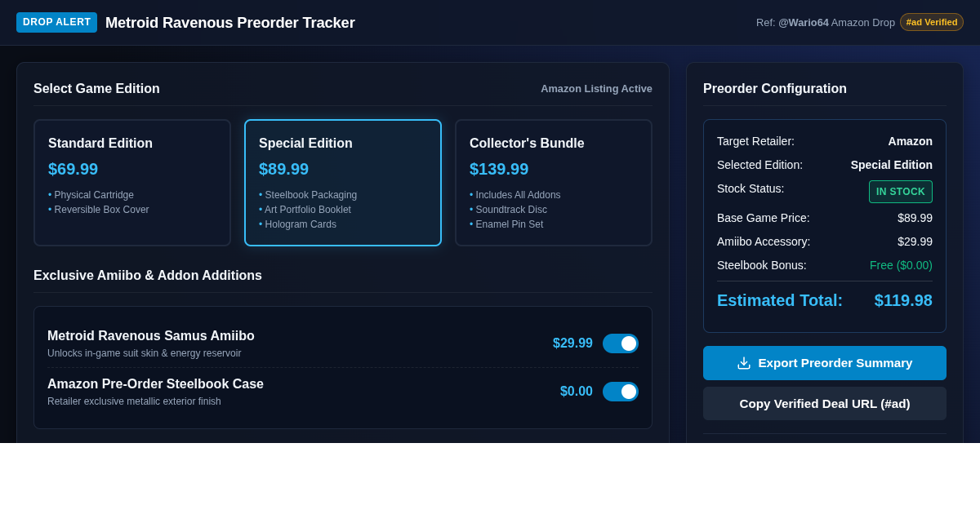Screen dimensions: 980x514
Task: Click the Amazon Listing Active label
Action: (x=596, y=88)
